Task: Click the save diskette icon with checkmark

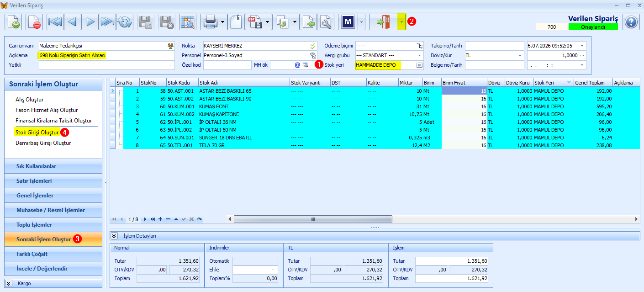Action: (x=146, y=21)
